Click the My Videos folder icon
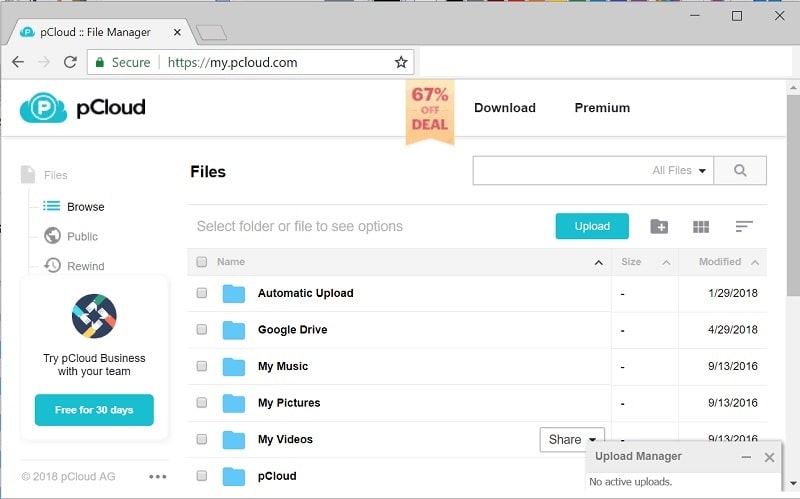800x499 pixels. pos(234,439)
